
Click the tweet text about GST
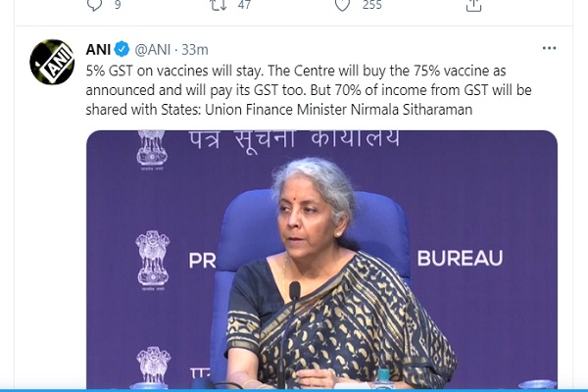pos(309,90)
